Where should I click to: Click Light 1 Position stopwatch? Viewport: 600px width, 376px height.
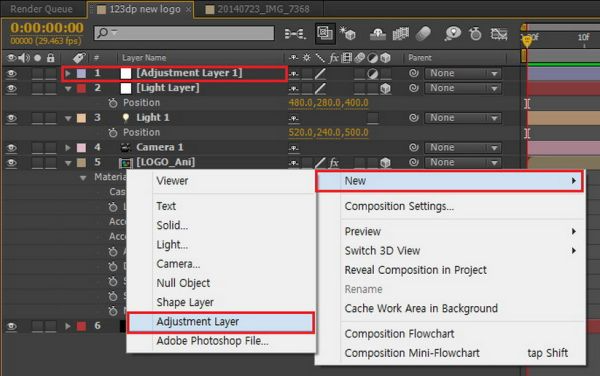(112, 132)
